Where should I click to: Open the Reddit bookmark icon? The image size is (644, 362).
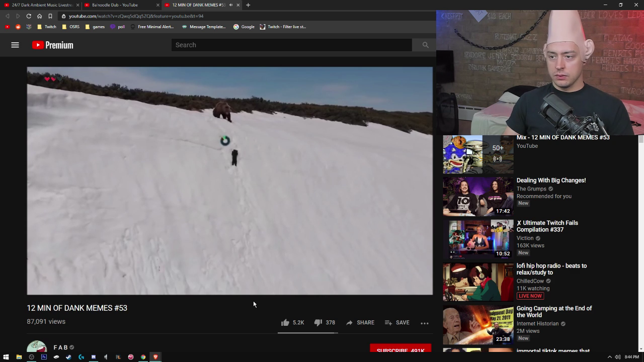18,27
